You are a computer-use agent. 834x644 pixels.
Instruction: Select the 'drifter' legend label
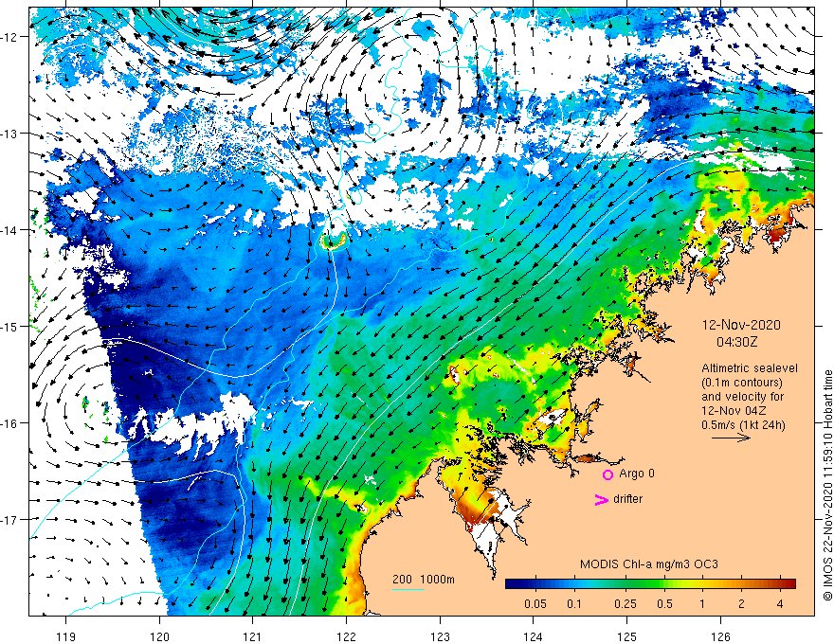[x=627, y=499]
